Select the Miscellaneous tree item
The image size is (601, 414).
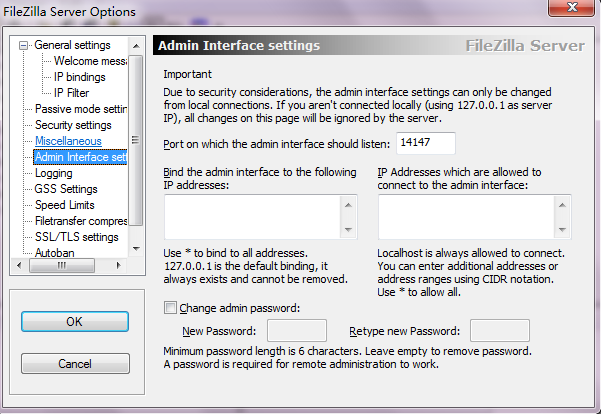[x=68, y=141]
